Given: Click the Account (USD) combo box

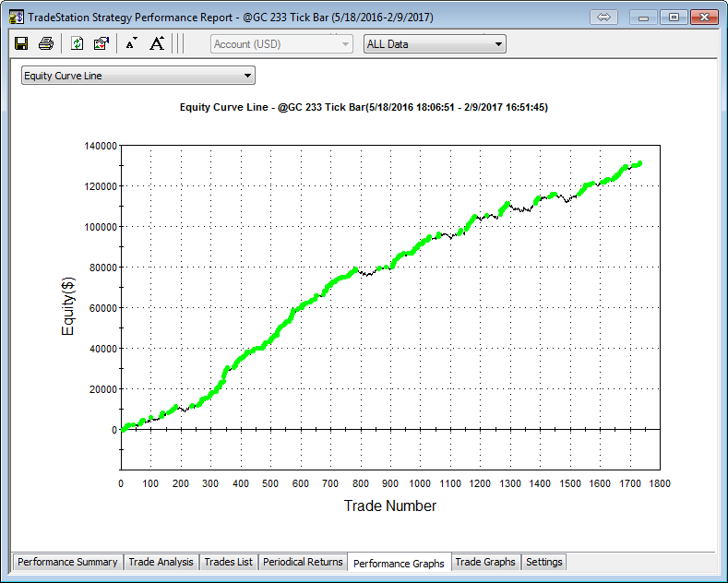Looking at the screenshot, I should (x=281, y=43).
